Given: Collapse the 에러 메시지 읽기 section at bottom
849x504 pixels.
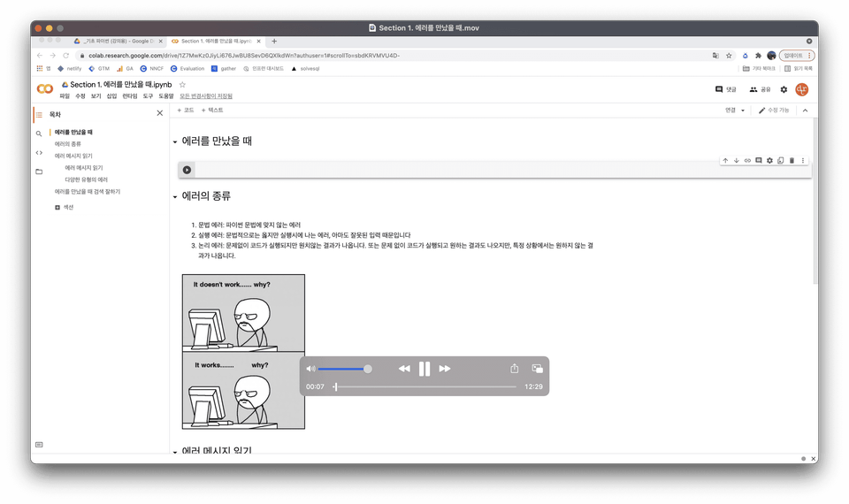Looking at the screenshot, I should [x=175, y=451].
